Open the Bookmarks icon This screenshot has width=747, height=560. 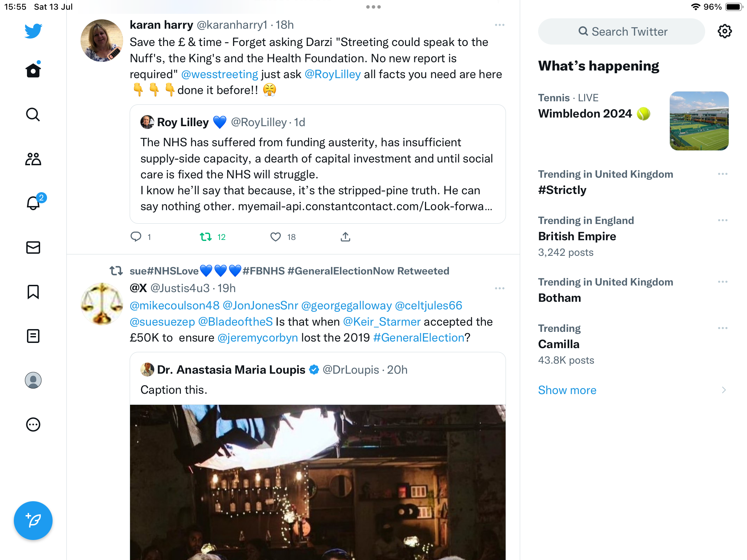(x=33, y=292)
